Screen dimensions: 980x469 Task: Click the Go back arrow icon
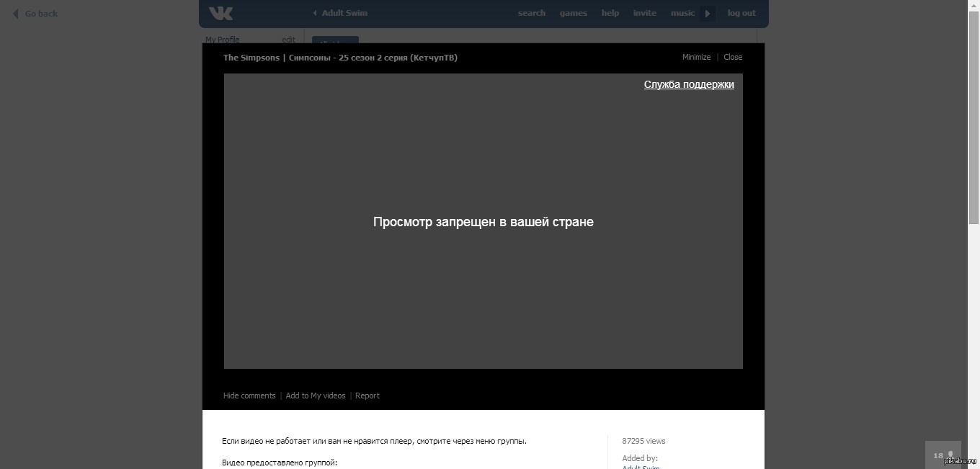click(x=15, y=14)
